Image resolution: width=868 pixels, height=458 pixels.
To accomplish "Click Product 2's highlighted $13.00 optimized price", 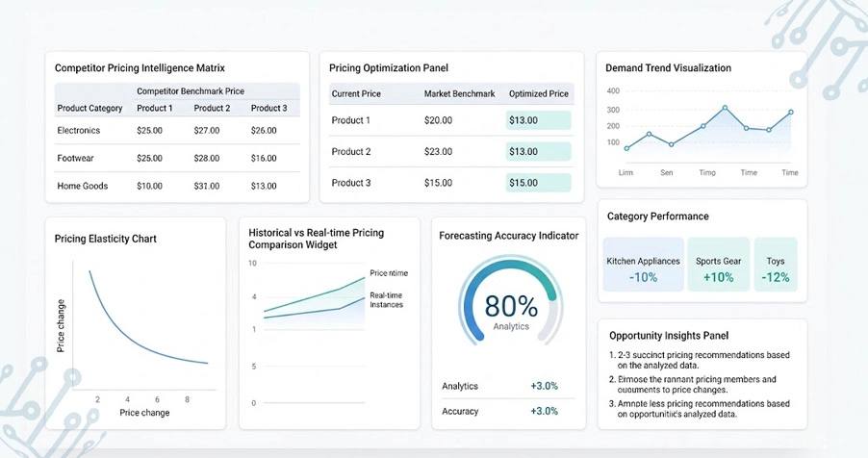I will [538, 152].
